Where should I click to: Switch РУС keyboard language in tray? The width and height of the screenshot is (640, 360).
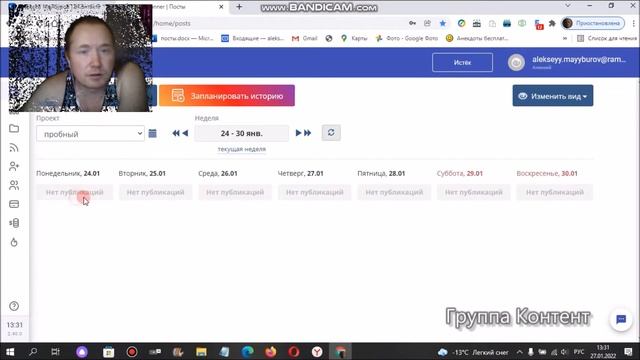coord(579,352)
